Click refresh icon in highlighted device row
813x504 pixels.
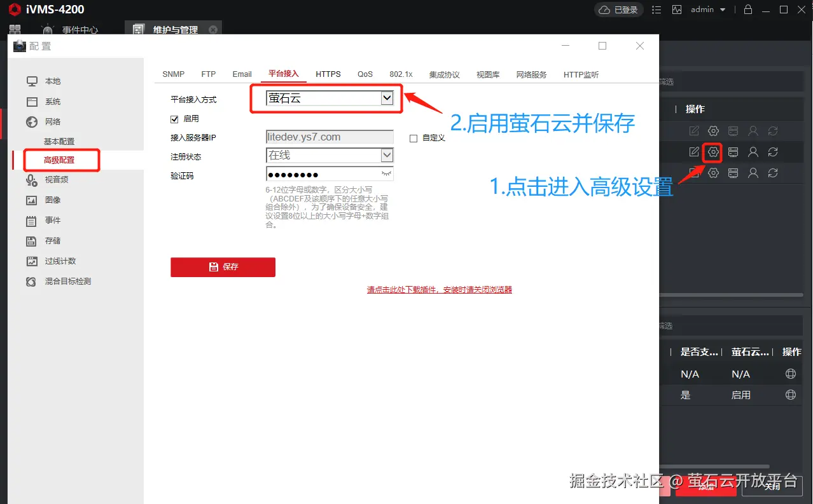click(x=773, y=152)
